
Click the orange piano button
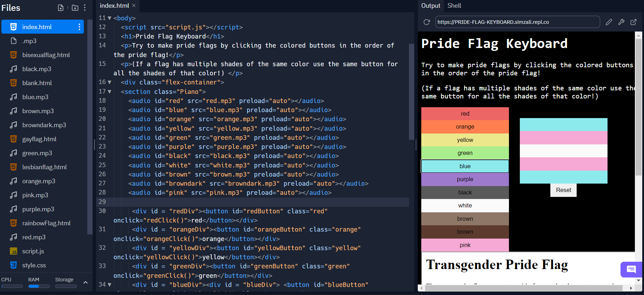pos(465,127)
